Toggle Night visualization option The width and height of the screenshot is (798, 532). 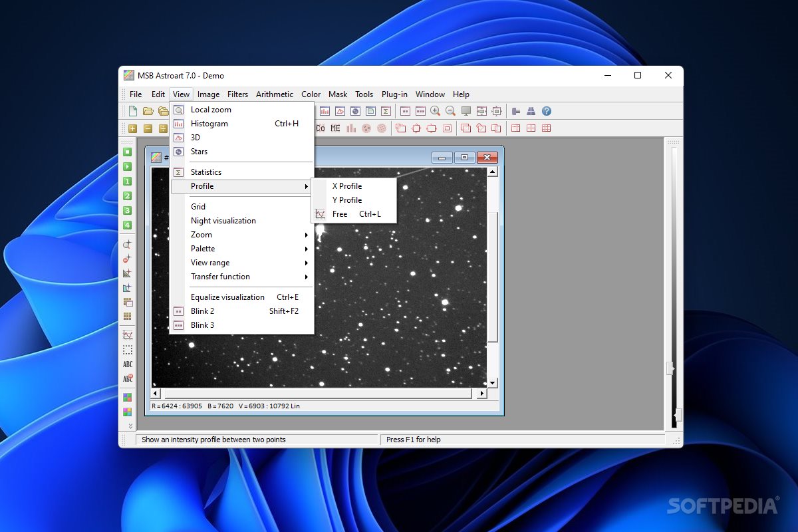coord(241,221)
